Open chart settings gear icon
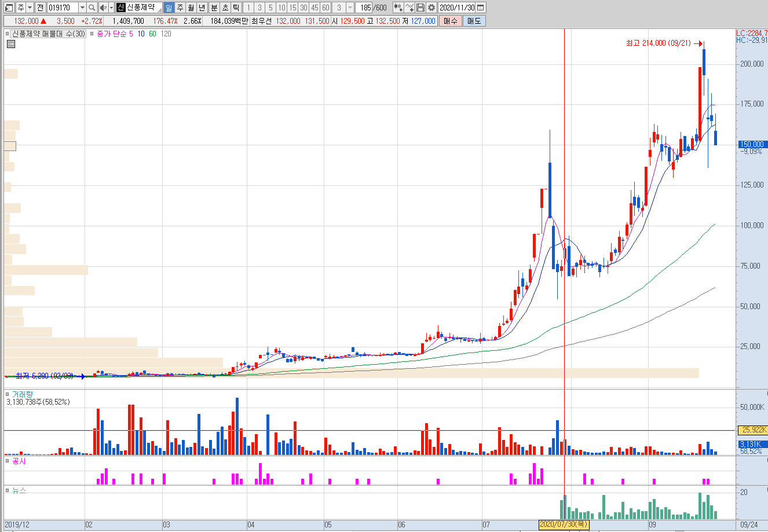Viewport: 768px width, 532px height. (431, 8)
